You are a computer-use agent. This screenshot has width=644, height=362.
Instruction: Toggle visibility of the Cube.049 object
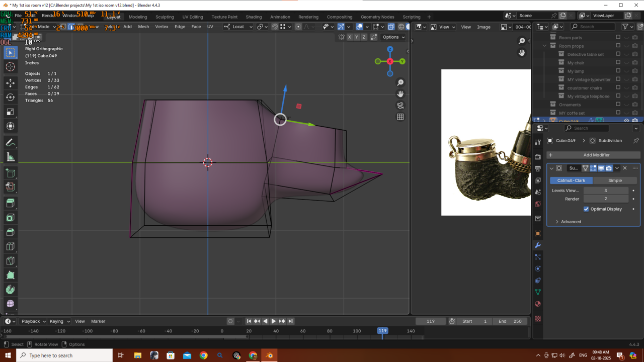(626, 121)
